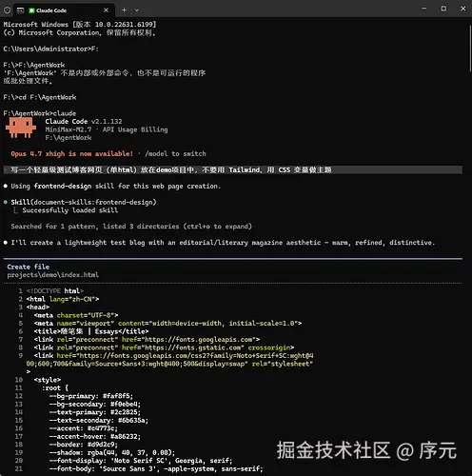
Task: Click 'I'll create a lightweight test blog' message
Action: click(223, 243)
